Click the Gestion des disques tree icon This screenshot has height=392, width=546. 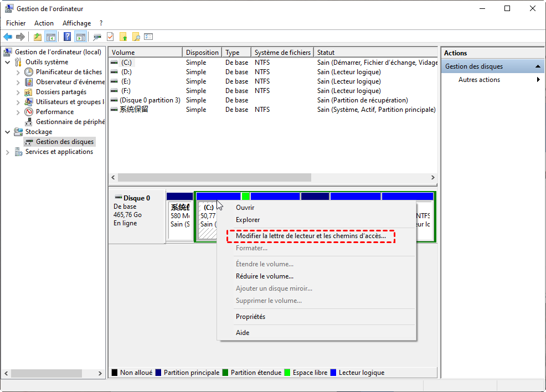point(29,142)
